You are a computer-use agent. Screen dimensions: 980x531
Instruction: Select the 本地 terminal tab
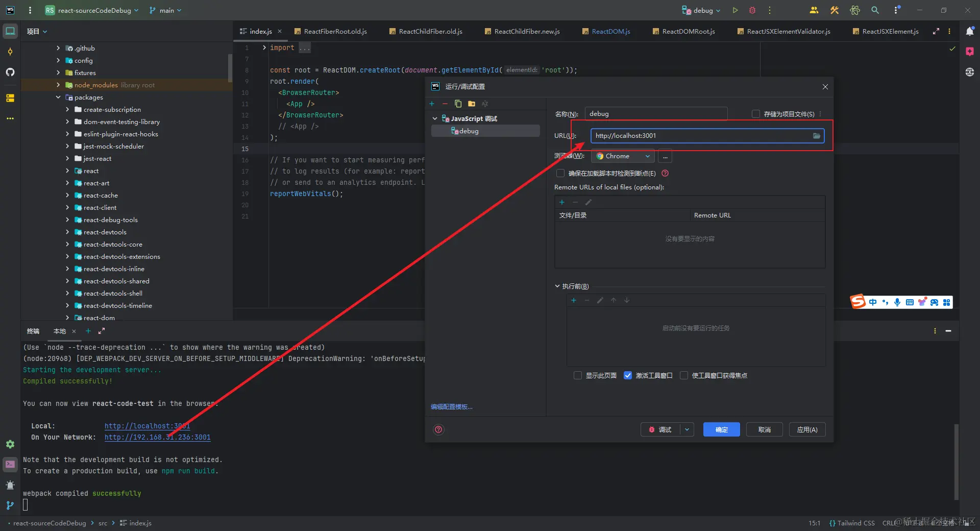60,331
